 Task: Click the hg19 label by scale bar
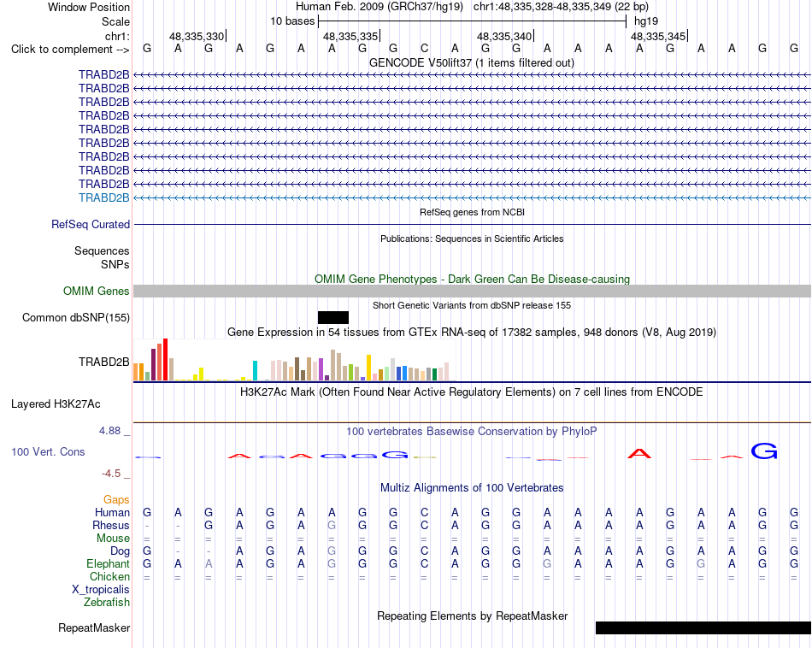point(646,21)
